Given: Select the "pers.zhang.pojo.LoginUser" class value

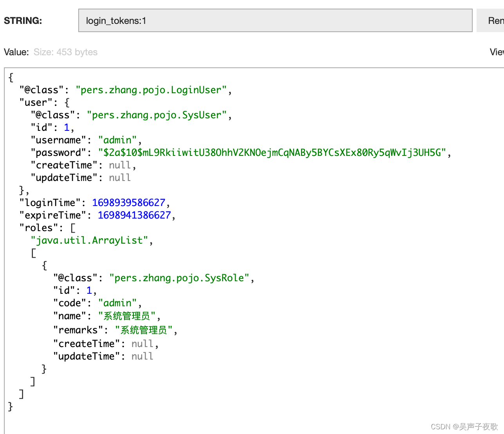Looking at the screenshot, I should click(x=151, y=90).
